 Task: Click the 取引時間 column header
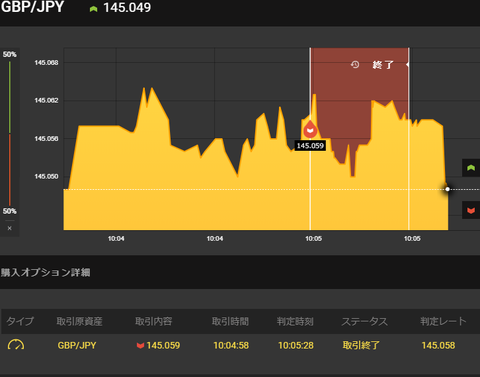click(230, 321)
